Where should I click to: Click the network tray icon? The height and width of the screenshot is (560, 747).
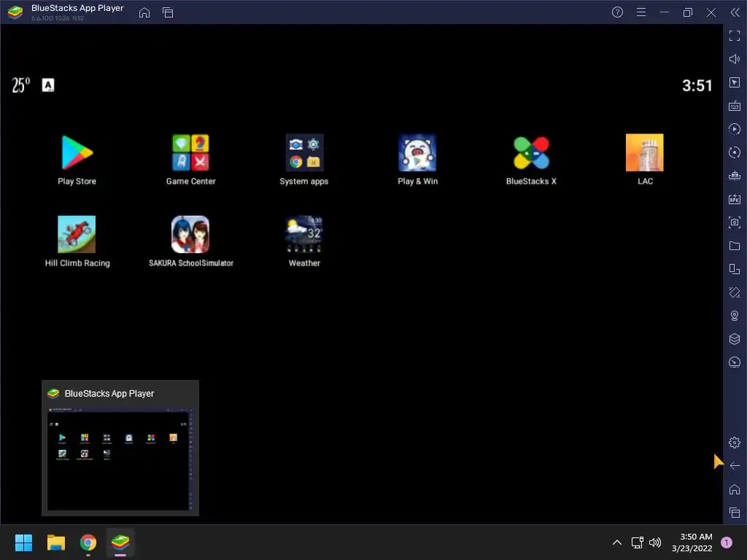pyautogui.click(x=637, y=542)
